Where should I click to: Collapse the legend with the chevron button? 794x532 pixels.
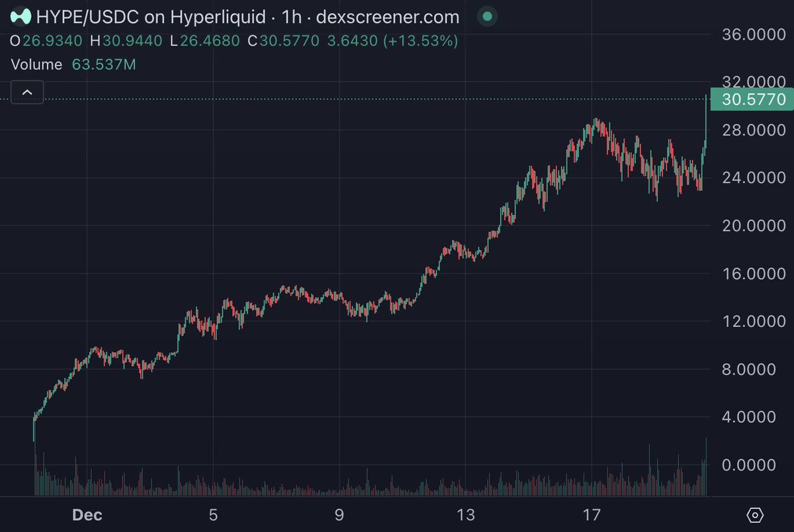pos(27,92)
